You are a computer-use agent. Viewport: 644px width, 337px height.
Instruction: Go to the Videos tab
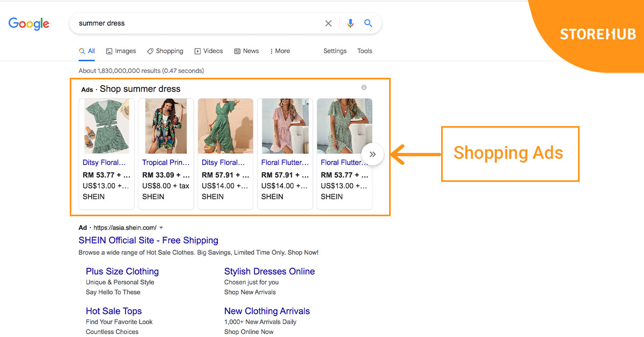[209, 51]
